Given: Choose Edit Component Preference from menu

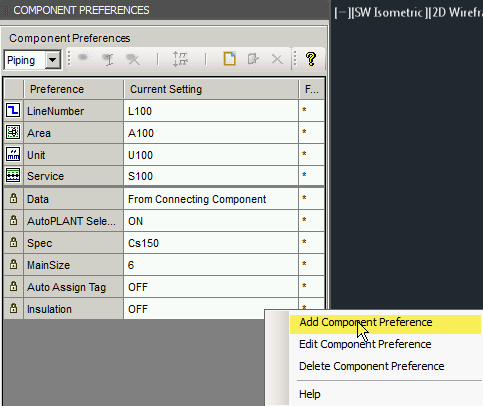Looking at the screenshot, I should (365, 344).
